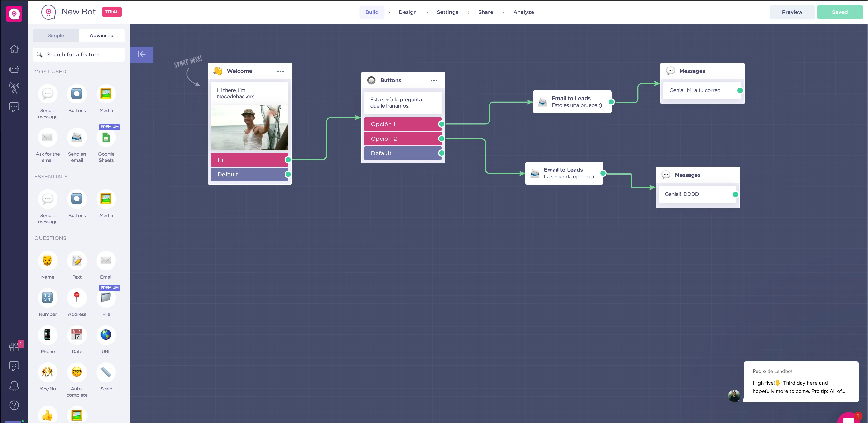The image size is (868, 423).
Task: Click the green Saved button
Action: pos(839,12)
